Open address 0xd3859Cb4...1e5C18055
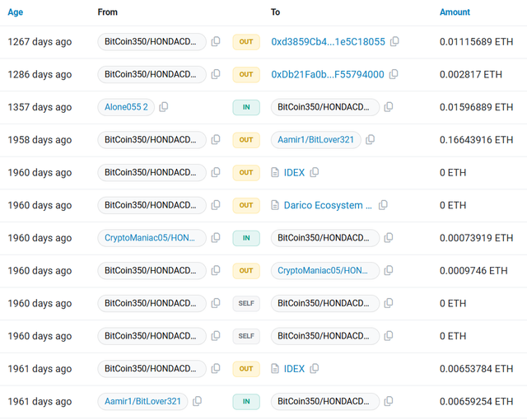This screenshot has height=420, width=527. [x=328, y=42]
